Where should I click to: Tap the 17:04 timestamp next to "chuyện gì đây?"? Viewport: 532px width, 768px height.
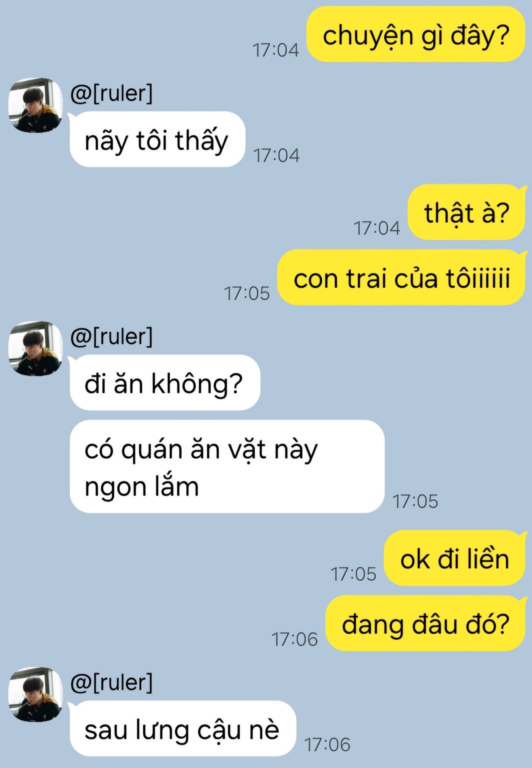coord(276,50)
